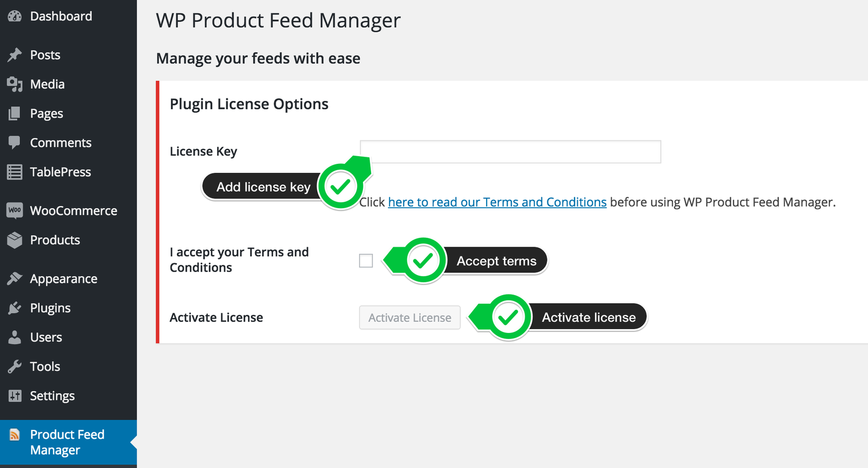Click the WooCommerce logo icon

coord(15,210)
